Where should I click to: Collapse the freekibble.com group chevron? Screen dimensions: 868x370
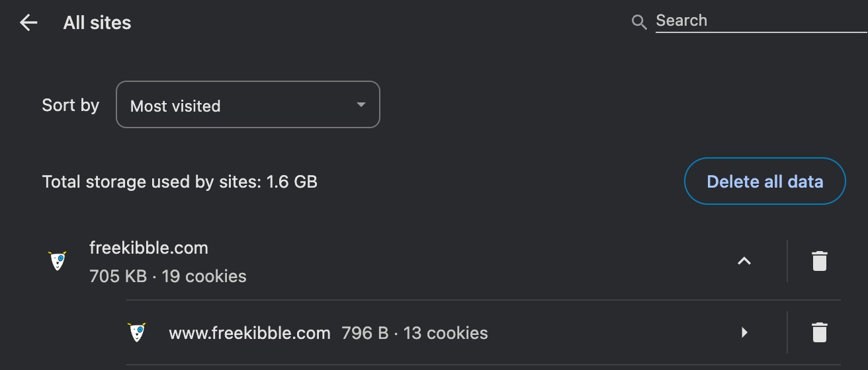click(744, 261)
